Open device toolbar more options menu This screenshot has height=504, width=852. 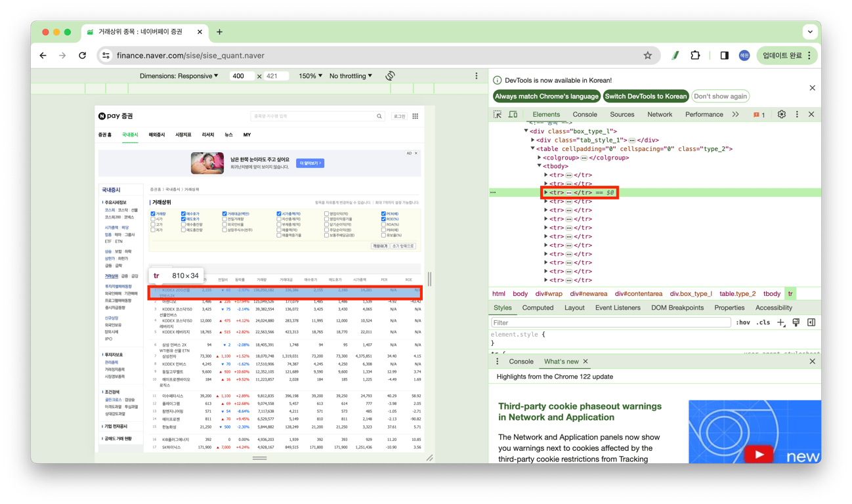(477, 76)
